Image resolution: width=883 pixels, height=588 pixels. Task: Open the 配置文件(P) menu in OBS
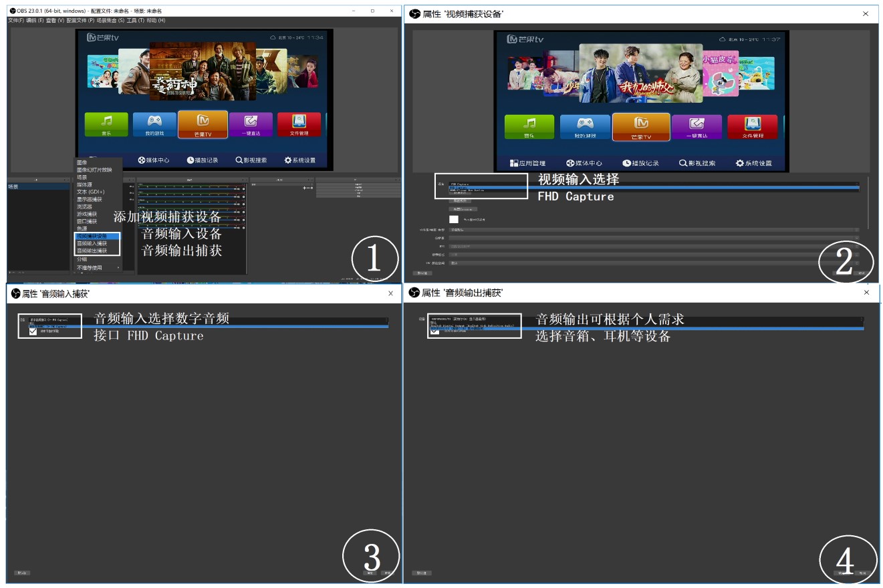80,21
